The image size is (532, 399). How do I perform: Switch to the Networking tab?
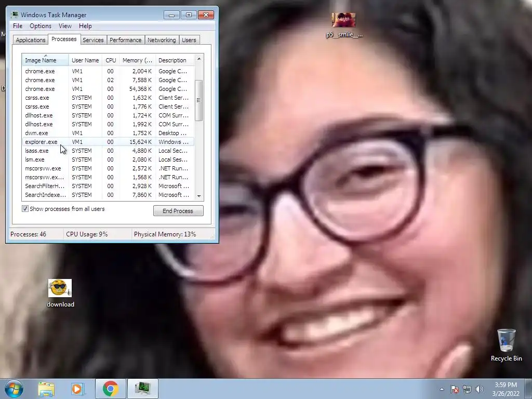pos(162,39)
